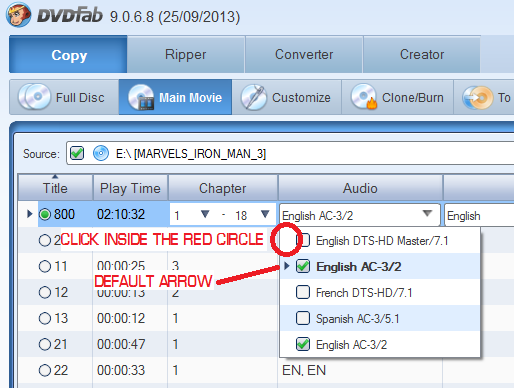This screenshot has width=514, height=388.
Task: Check the Spanish AC-3/5.1 checkbox
Action: click(303, 318)
